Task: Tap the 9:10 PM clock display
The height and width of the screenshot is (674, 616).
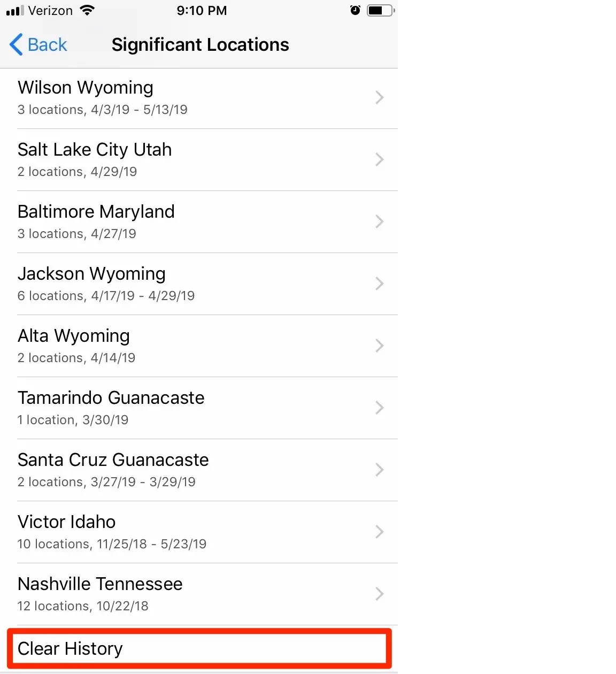Action: pos(202,10)
